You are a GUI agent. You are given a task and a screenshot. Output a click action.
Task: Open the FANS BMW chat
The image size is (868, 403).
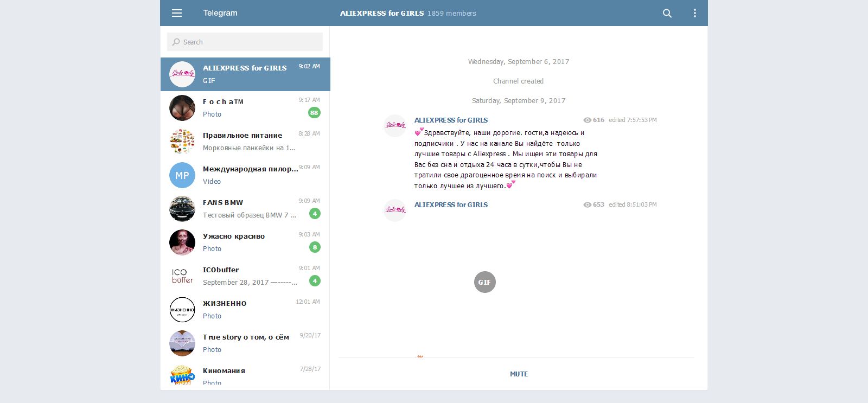coord(245,209)
